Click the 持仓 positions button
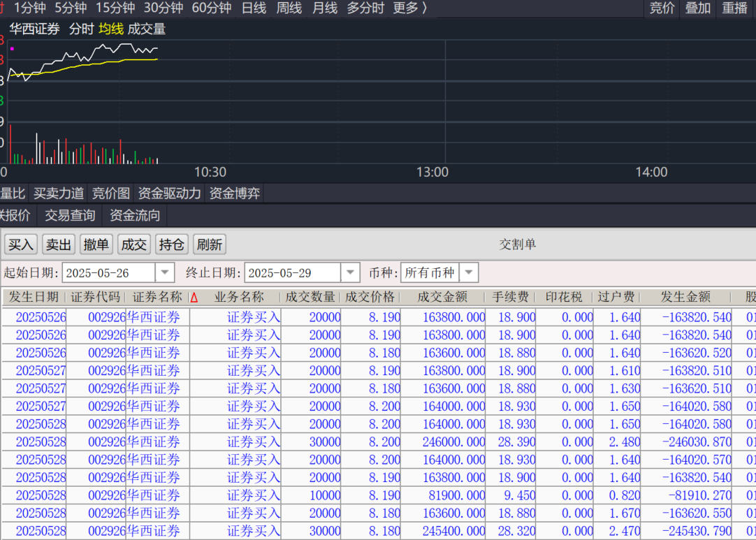 click(172, 245)
